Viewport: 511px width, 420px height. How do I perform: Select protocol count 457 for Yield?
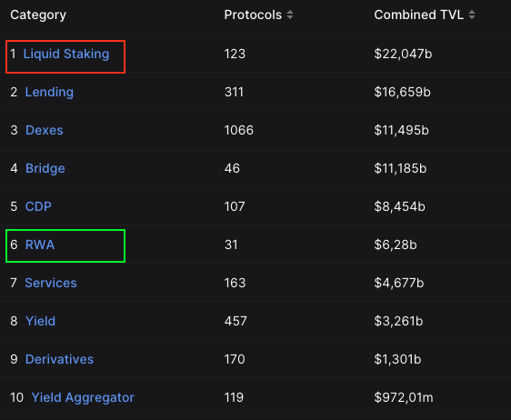pos(235,321)
